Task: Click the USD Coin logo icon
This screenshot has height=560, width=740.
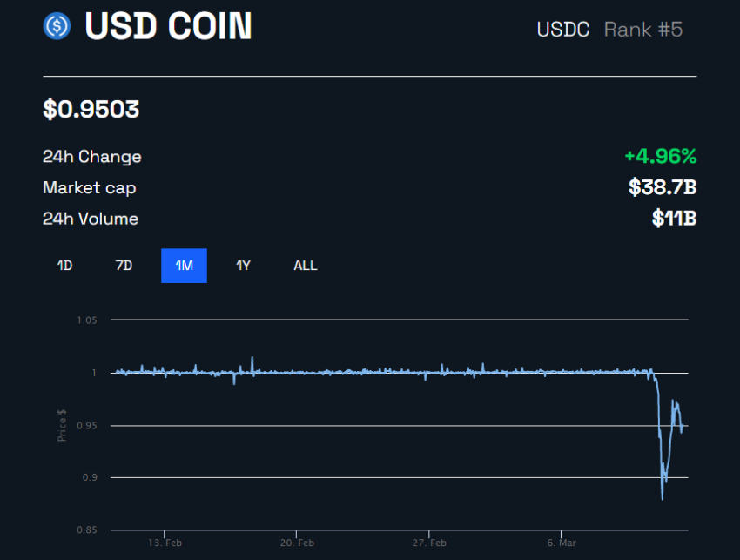Action: point(57,26)
